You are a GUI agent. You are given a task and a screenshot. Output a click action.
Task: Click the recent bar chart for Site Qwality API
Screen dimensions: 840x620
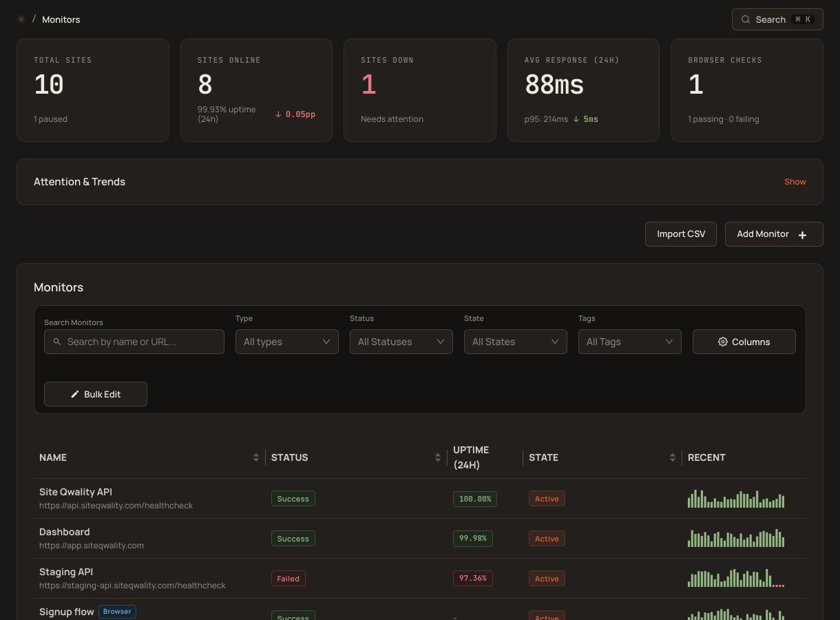(x=736, y=499)
